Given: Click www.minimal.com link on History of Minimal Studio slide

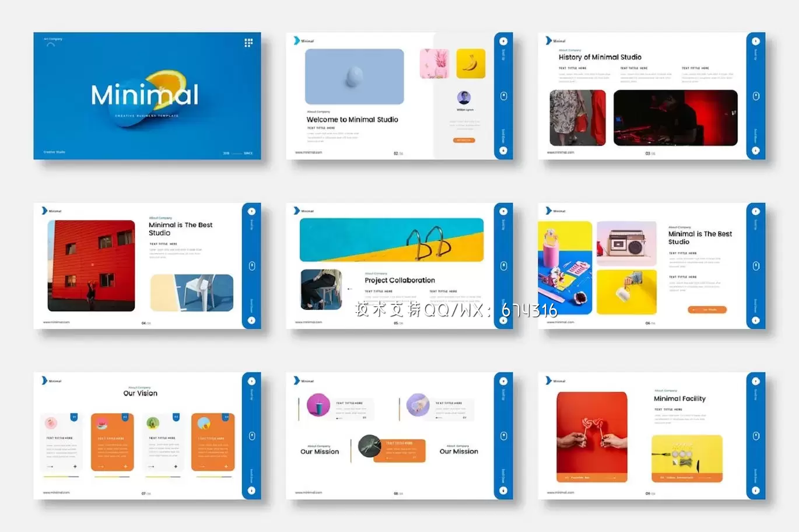Looking at the screenshot, I should (x=560, y=152).
